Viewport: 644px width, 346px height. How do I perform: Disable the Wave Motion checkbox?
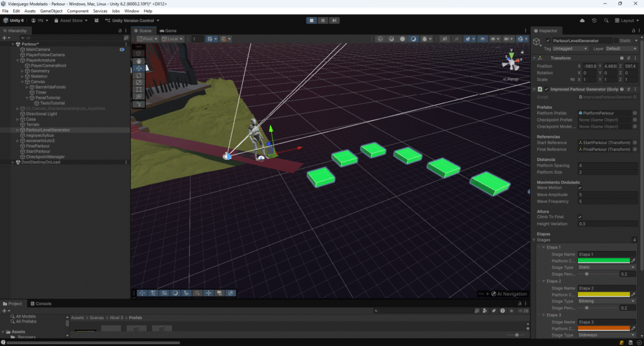(x=580, y=187)
